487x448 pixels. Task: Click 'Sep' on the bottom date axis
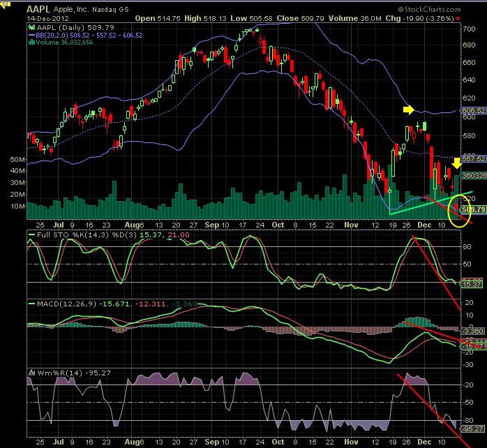point(212,442)
